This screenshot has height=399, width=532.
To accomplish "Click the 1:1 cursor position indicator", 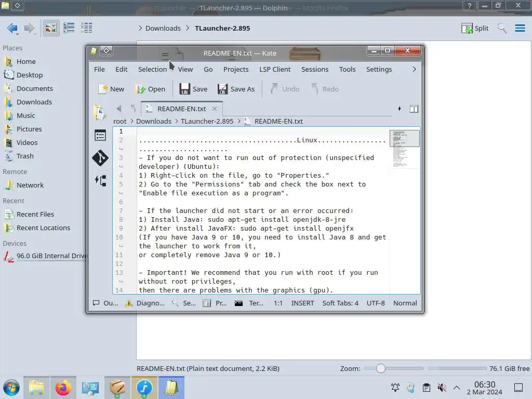I will click(278, 303).
